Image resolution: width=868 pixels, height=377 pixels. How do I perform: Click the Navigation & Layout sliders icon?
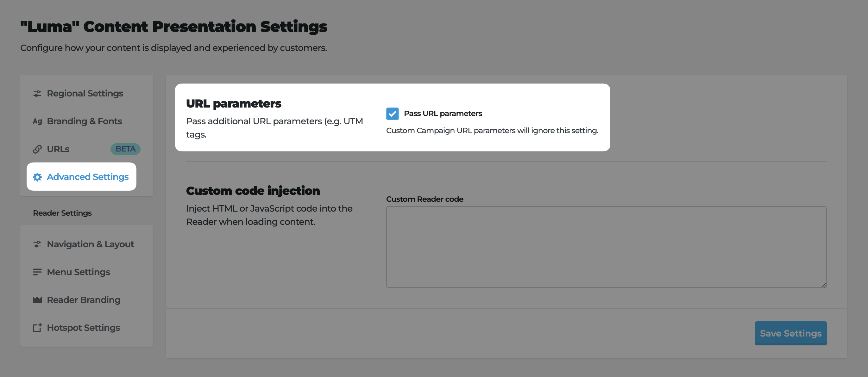coord(37,244)
